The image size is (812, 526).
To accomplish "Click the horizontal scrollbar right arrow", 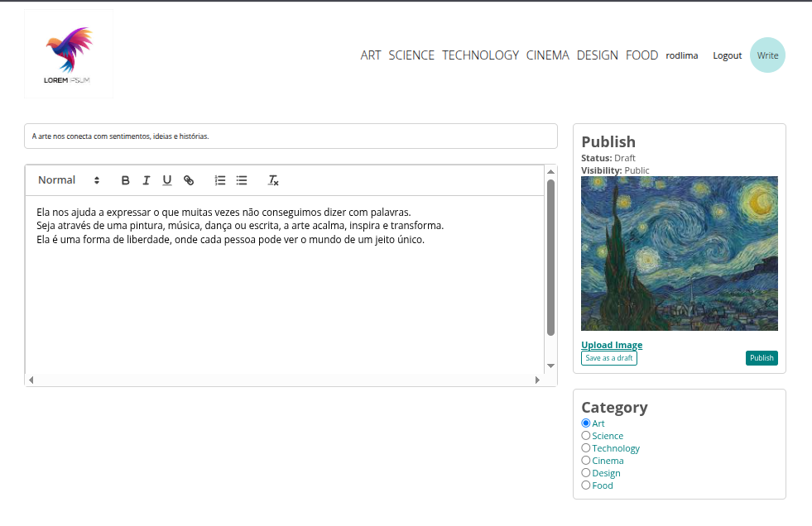I will 537,380.
